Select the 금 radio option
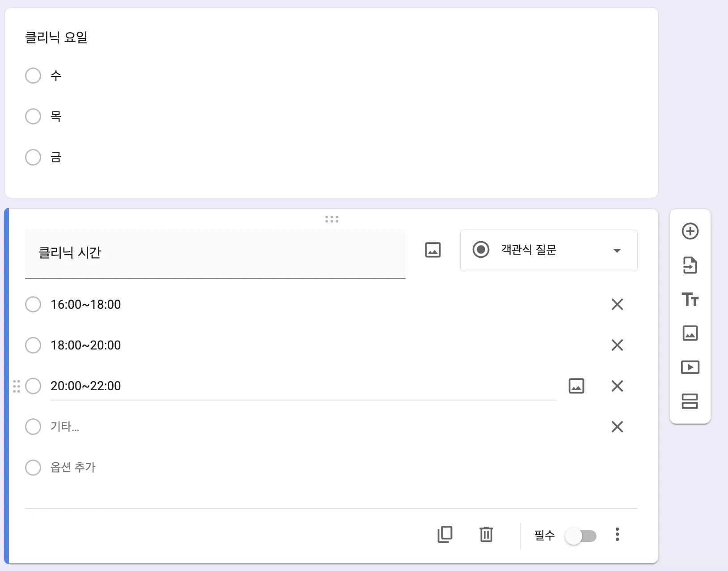The width and height of the screenshot is (728, 571). pyautogui.click(x=33, y=157)
